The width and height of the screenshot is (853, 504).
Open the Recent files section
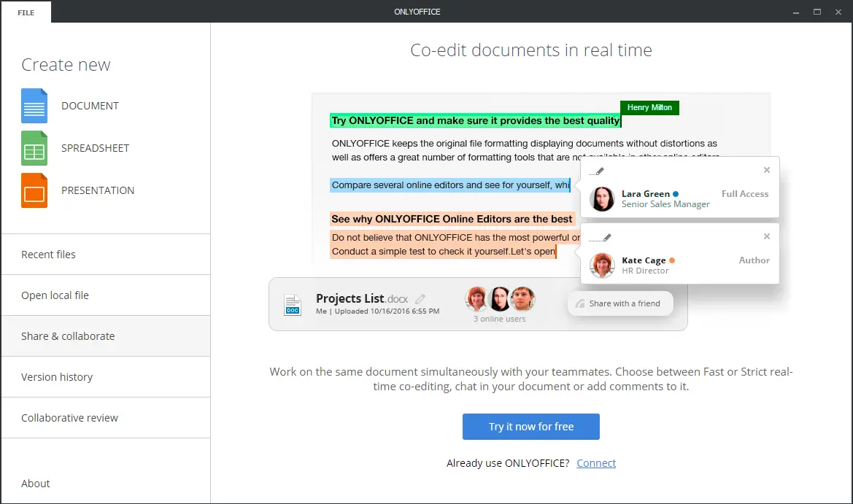[x=106, y=255]
